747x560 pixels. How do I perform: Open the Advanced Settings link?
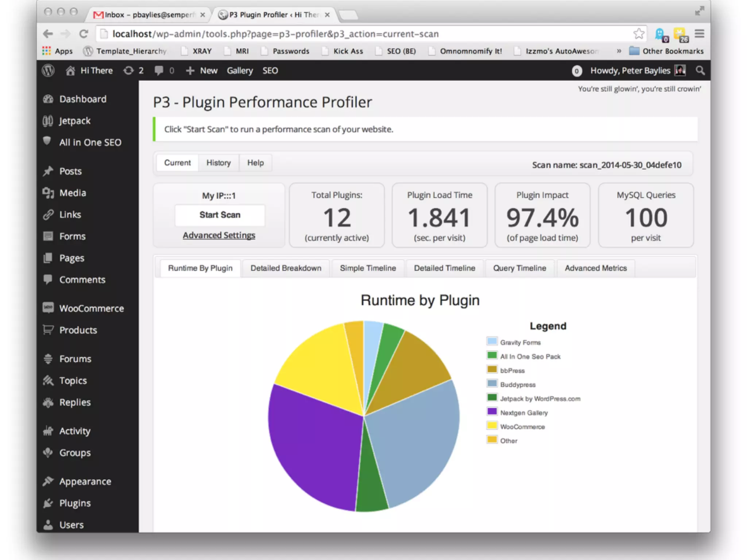(219, 235)
